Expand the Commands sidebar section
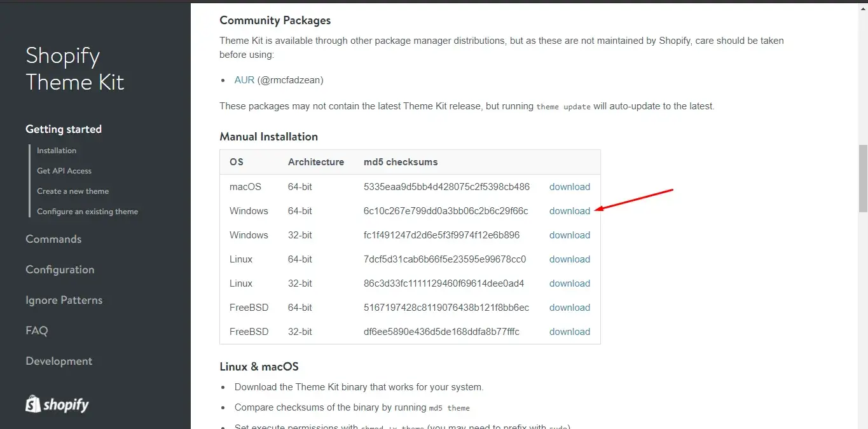Screen dimensions: 868x429 click(x=53, y=239)
